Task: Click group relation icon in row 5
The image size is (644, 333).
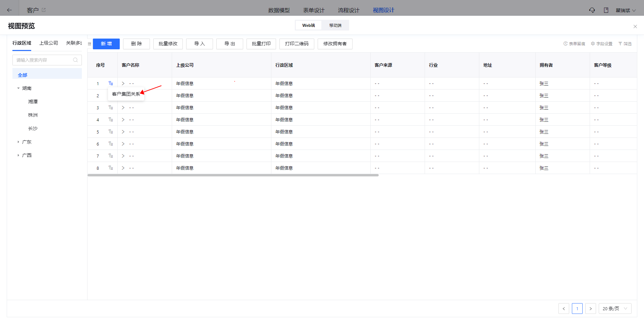Action: [x=111, y=131]
